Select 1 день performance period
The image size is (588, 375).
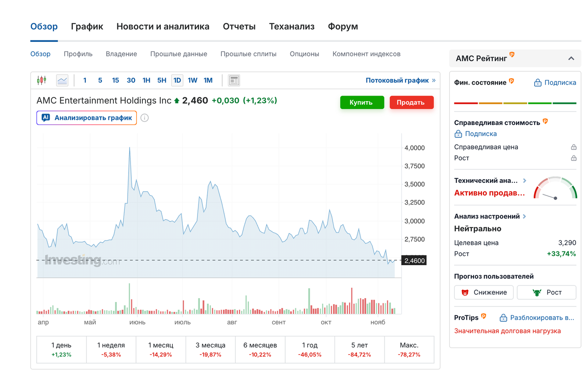(61, 350)
